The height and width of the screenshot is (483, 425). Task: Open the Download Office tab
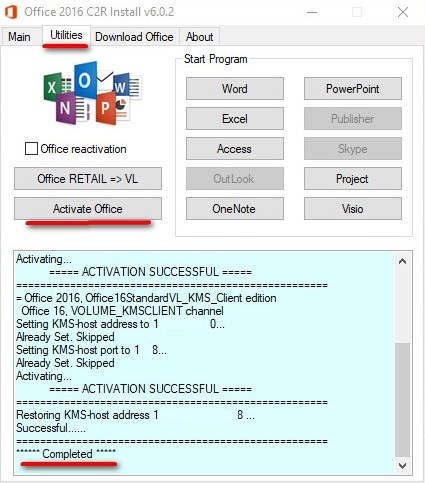click(x=134, y=37)
